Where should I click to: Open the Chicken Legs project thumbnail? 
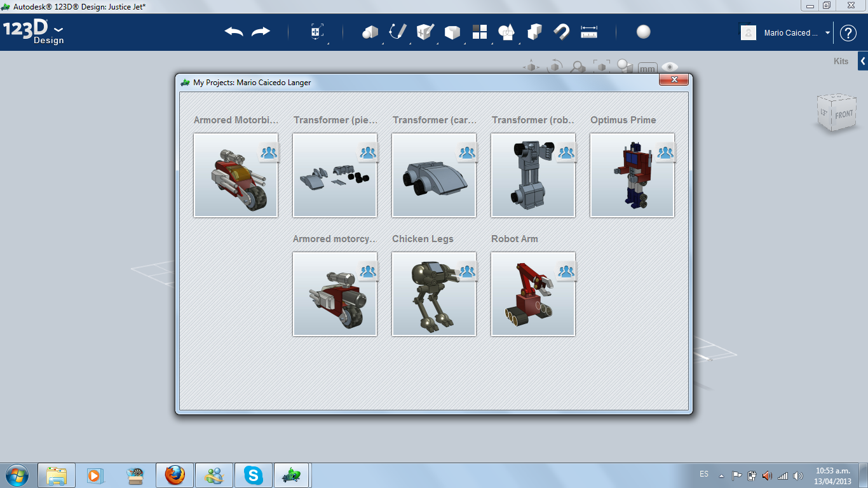434,294
